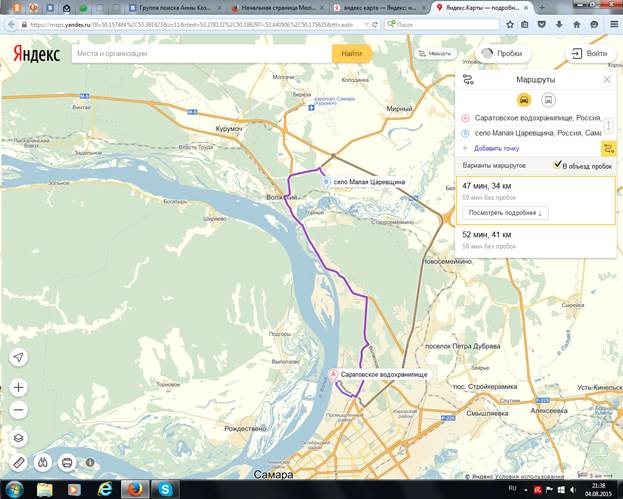
Task: Open the panoramas binoculars tool
Action: (x=43, y=462)
